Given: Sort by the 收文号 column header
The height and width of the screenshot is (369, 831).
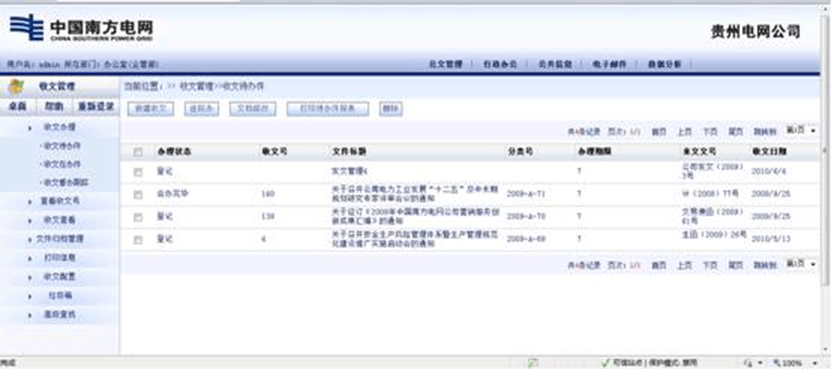Looking at the screenshot, I should coord(275,152).
